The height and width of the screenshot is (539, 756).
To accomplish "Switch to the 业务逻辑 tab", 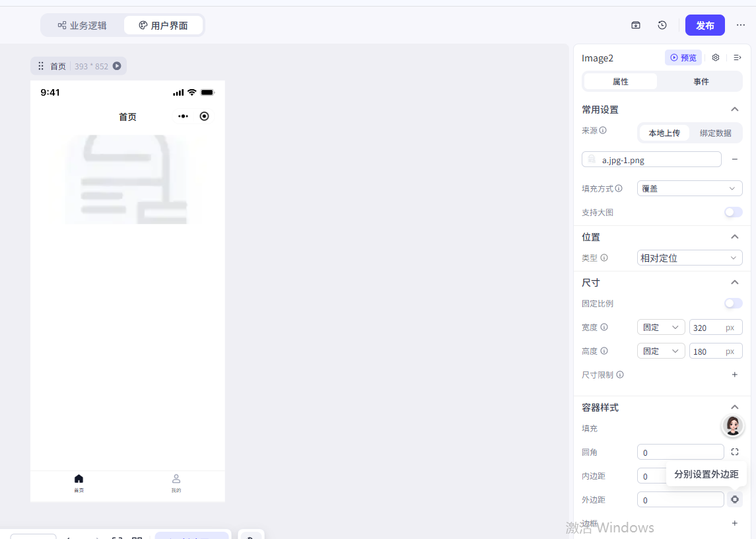I will (83, 26).
